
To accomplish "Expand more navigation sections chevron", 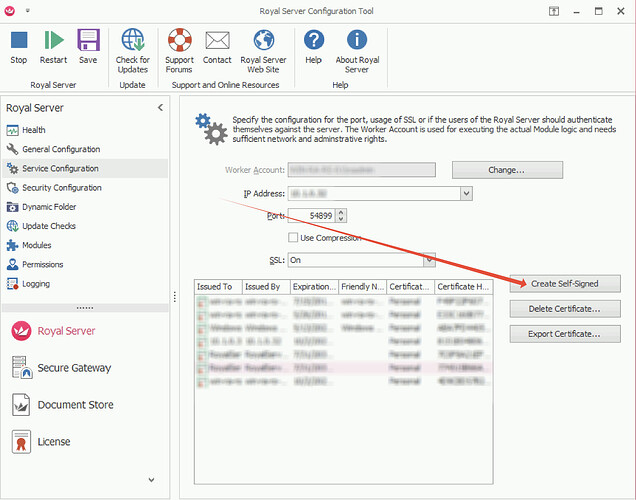I will [152, 479].
